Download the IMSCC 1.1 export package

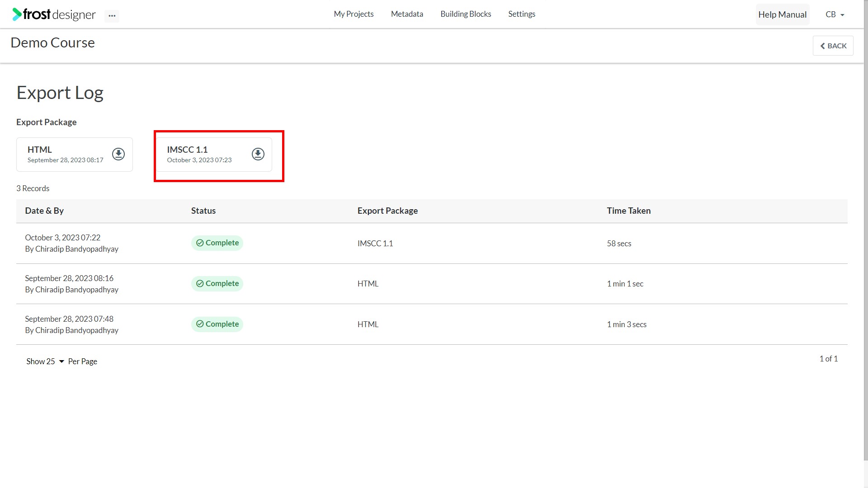coord(258,154)
